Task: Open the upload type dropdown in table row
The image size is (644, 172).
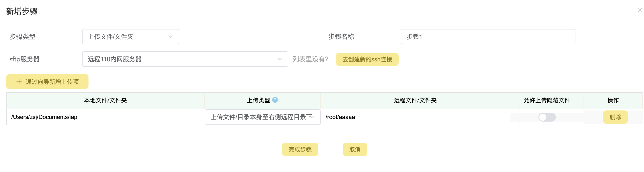Action: (x=262, y=117)
